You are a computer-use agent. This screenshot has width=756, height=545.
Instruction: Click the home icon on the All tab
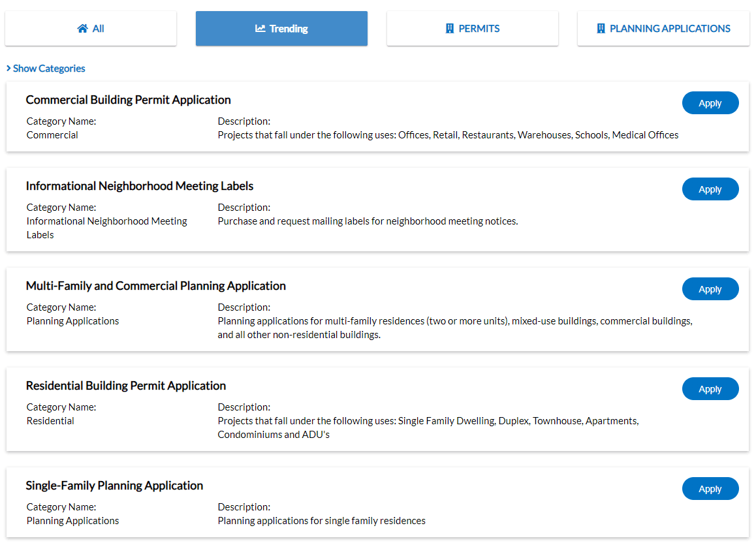point(81,28)
